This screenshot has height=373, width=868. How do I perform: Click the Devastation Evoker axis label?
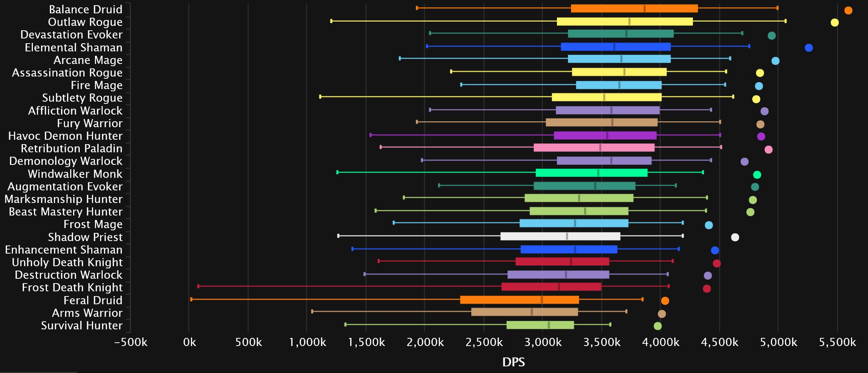point(71,34)
